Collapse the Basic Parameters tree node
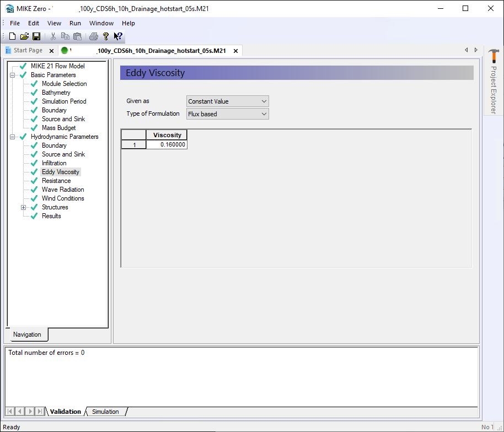504x432 pixels. [x=13, y=75]
